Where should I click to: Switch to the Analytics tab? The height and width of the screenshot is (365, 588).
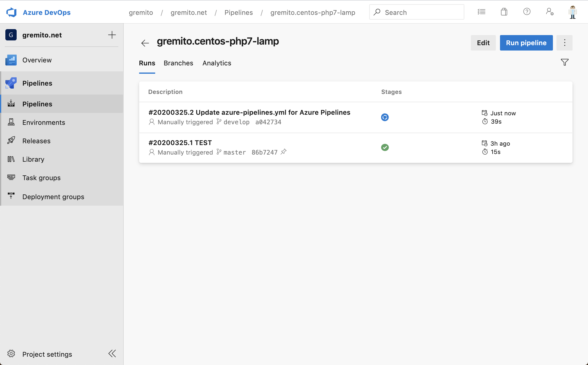coord(217,63)
